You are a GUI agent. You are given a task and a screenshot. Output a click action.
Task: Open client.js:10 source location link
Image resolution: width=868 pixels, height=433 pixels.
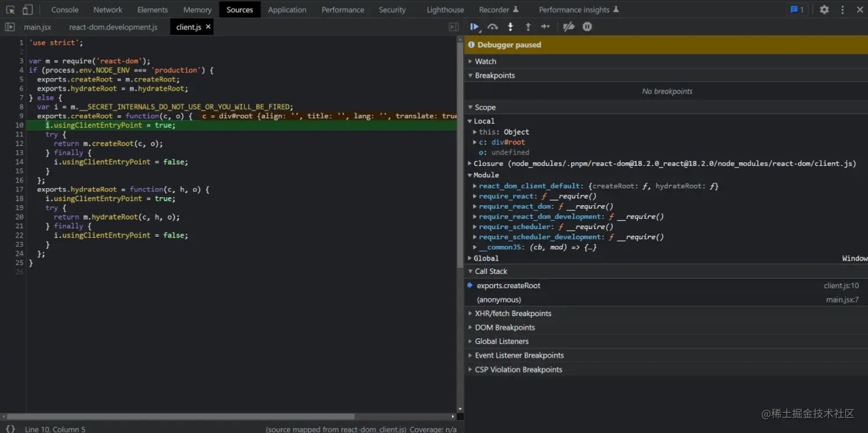coord(841,286)
